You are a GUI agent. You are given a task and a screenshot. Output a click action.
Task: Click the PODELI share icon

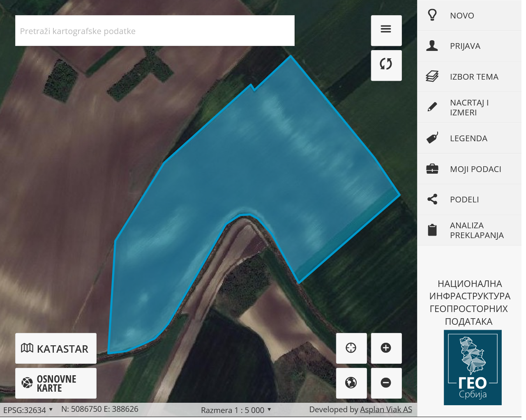pyautogui.click(x=432, y=200)
